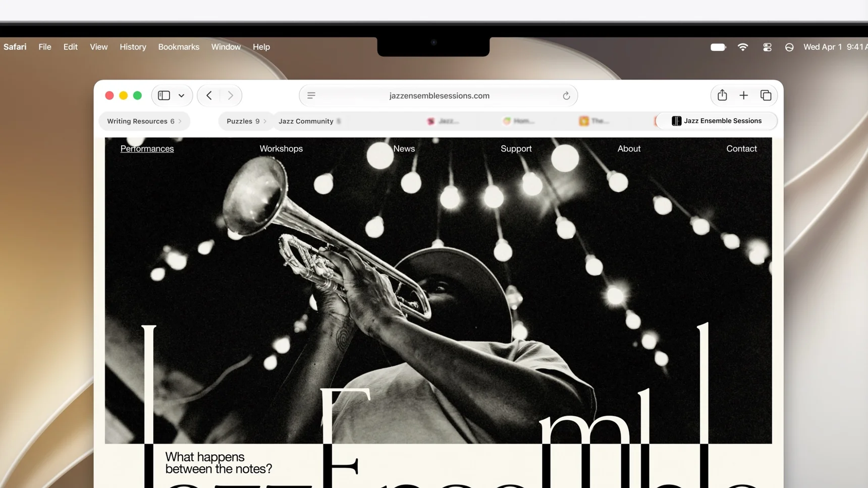Expand the Puzzles tab group
Image resolution: width=868 pixels, height=488 pixels.
[x=246, y=121]
